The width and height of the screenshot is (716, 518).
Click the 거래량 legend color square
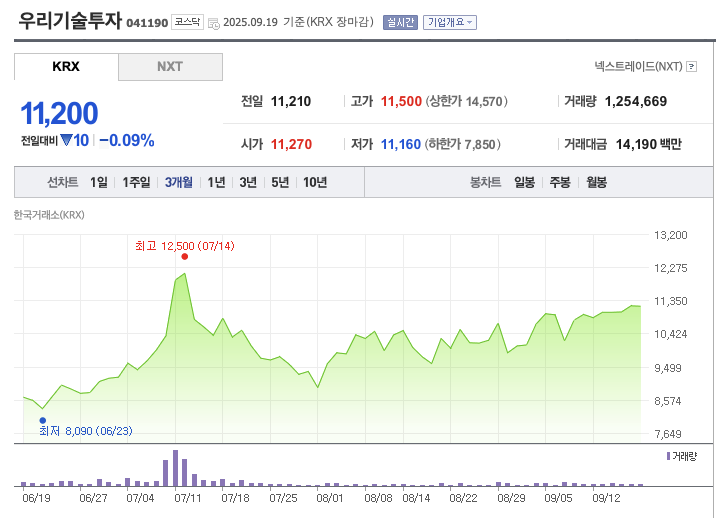click(x=668, y=455)
